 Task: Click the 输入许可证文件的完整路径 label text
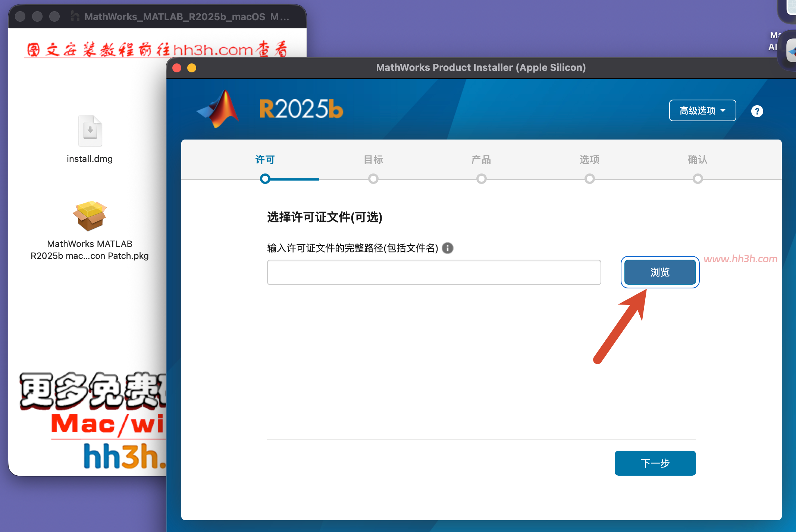coord(352,248)
